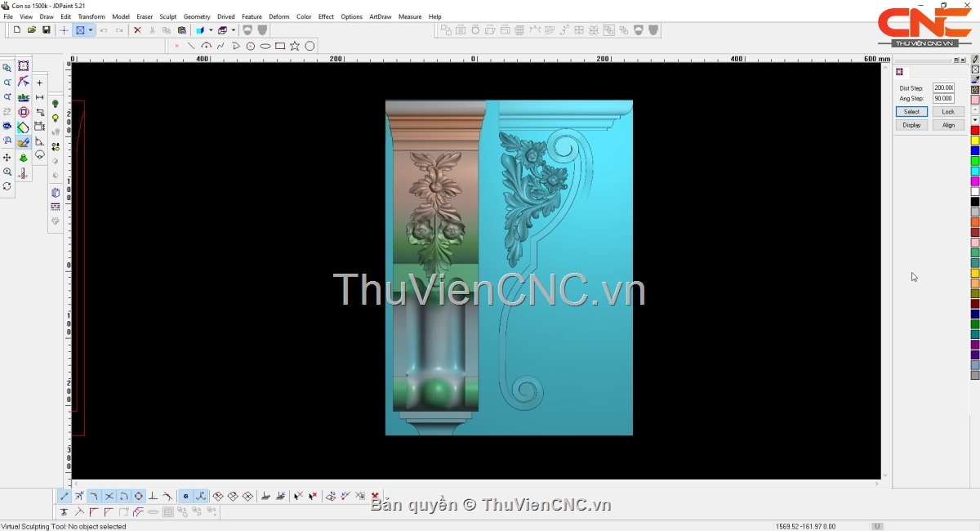Pick the red color swatch

(975, 131)
